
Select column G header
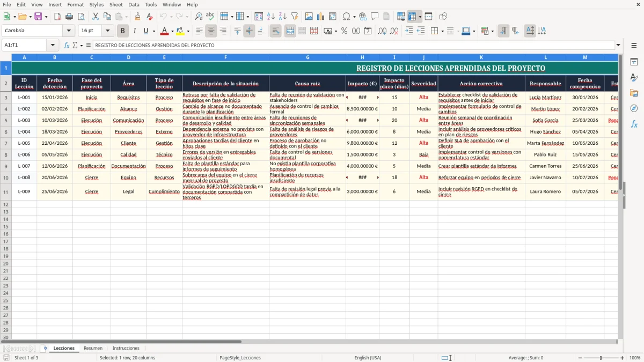tap(308, 57)
